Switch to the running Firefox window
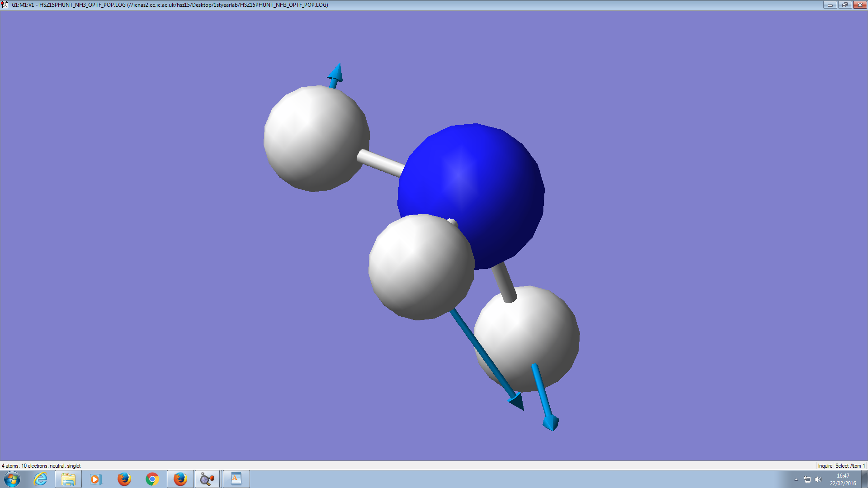The image size is (868, 488). pos(180,479)
